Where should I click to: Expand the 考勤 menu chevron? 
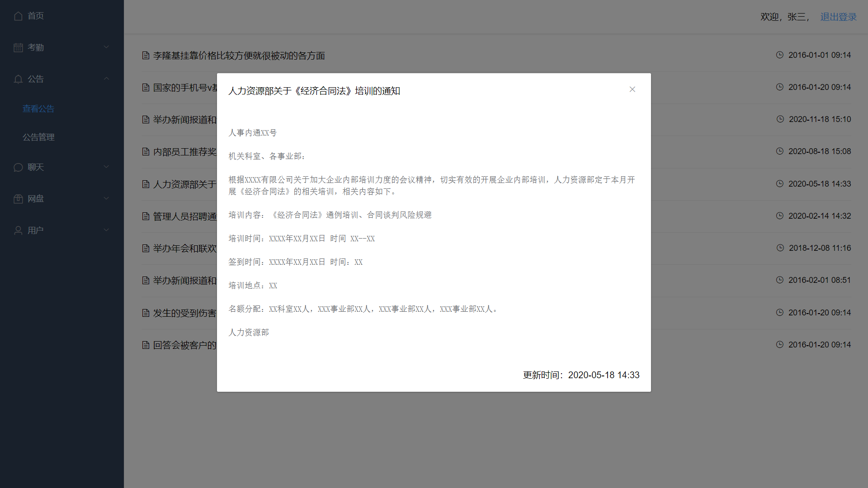point(106,47)
